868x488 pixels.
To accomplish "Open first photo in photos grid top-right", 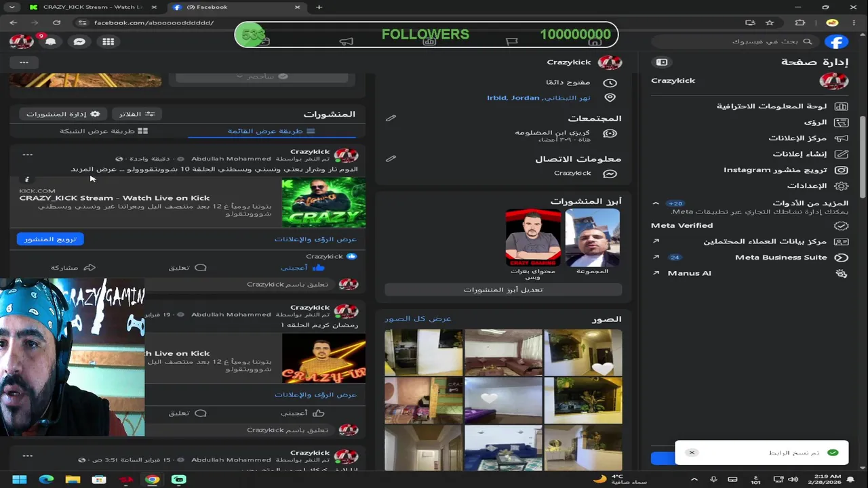I will coord(583,352).
